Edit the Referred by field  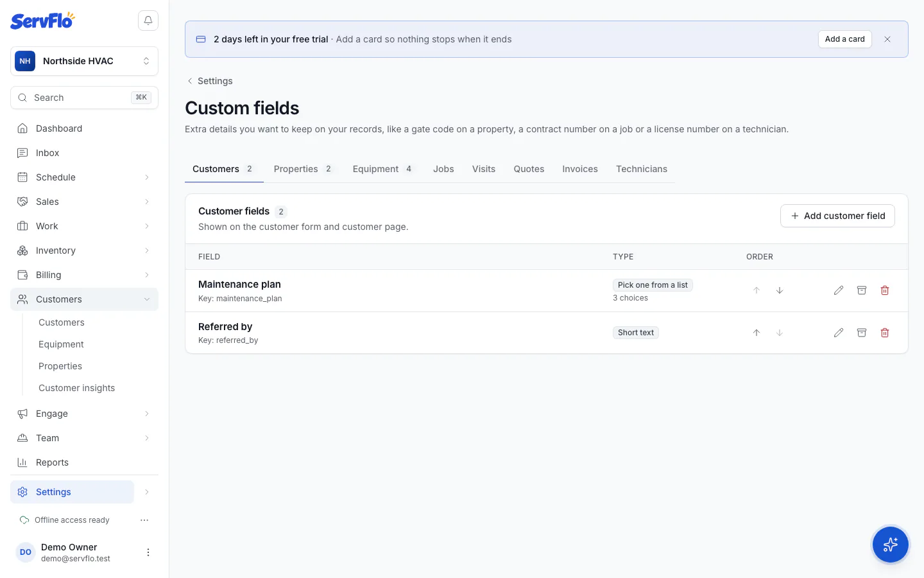click(839, 333)
